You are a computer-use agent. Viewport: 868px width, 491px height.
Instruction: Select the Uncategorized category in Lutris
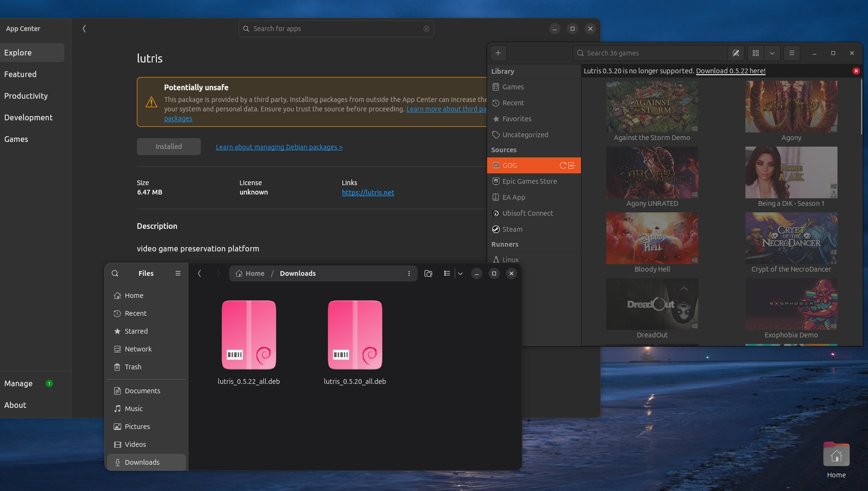(x=534, y=135)
